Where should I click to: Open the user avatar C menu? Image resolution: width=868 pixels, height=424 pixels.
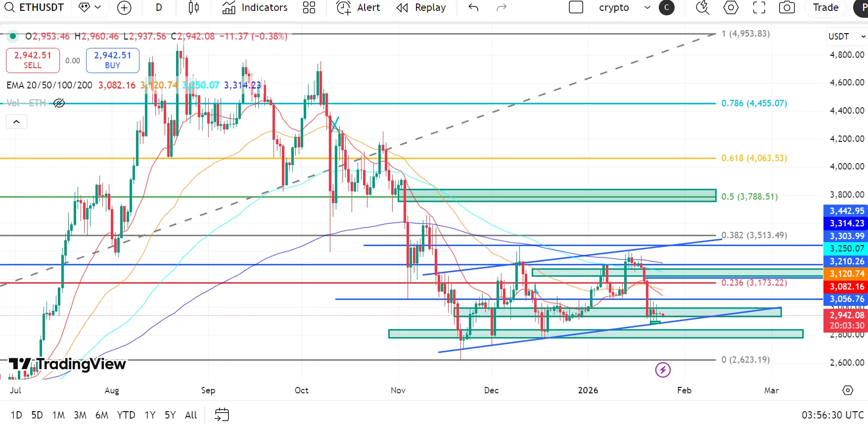point(667,7)
